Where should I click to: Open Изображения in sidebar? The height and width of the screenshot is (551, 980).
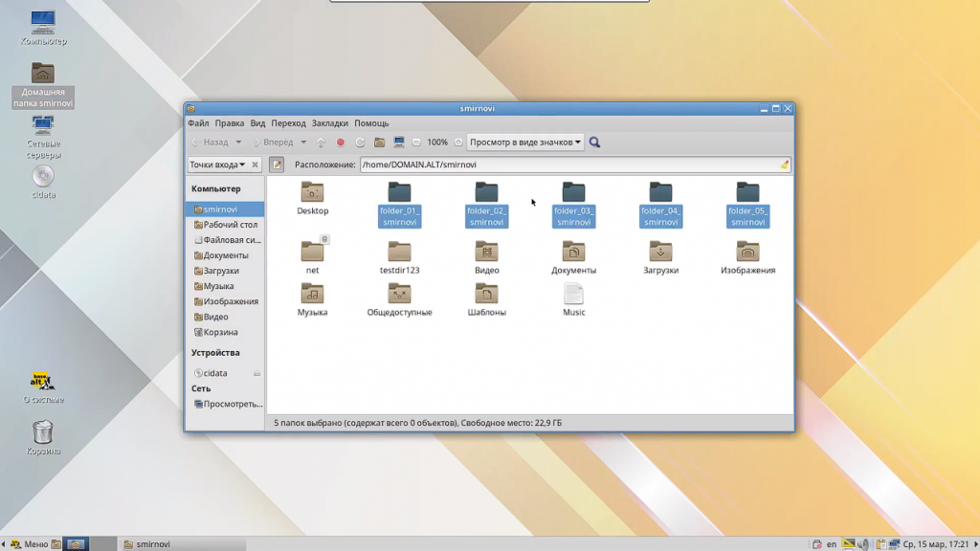tap(225, 301)
